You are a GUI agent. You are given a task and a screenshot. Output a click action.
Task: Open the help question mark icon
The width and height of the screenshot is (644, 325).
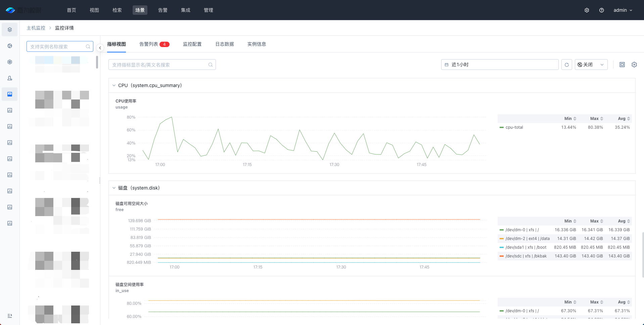coord(601,10)
